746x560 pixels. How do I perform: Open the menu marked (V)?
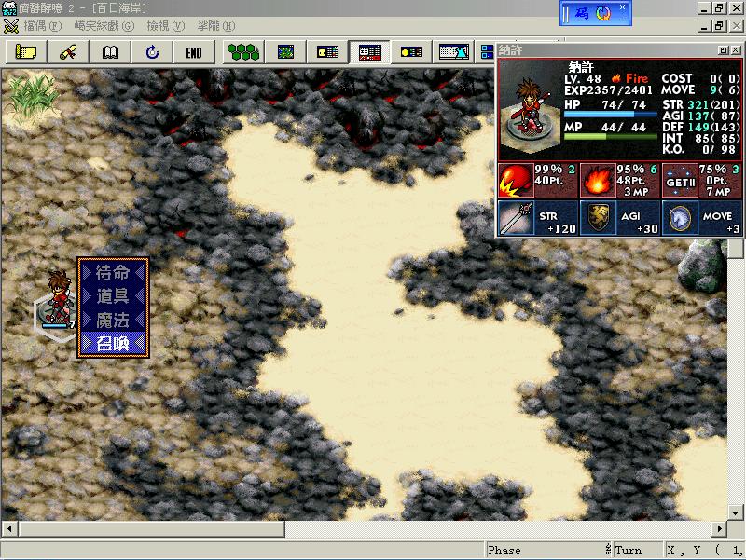166,26
